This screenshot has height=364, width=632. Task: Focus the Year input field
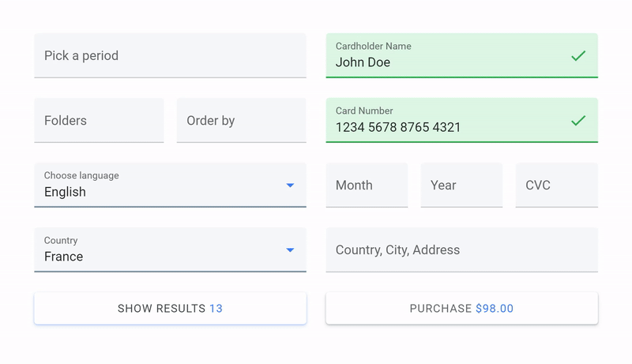pyautogui.click(x=461, y=186)
